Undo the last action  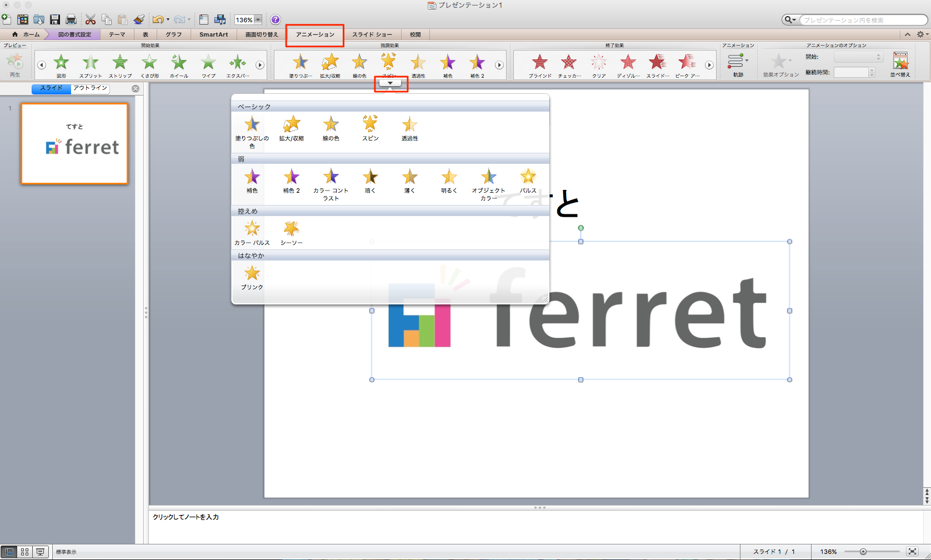click(x=158, y=19)
